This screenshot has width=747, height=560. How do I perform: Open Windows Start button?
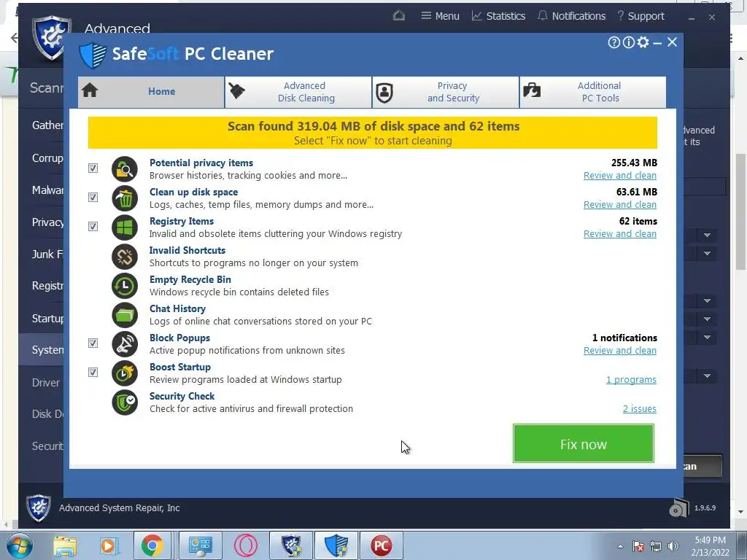point(19,545)
